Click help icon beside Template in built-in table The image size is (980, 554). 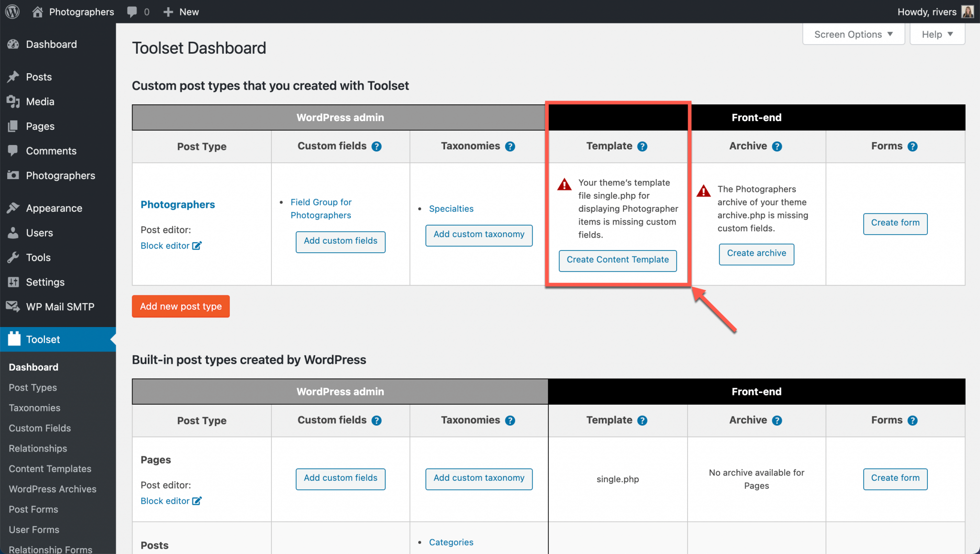coord(642,420)
